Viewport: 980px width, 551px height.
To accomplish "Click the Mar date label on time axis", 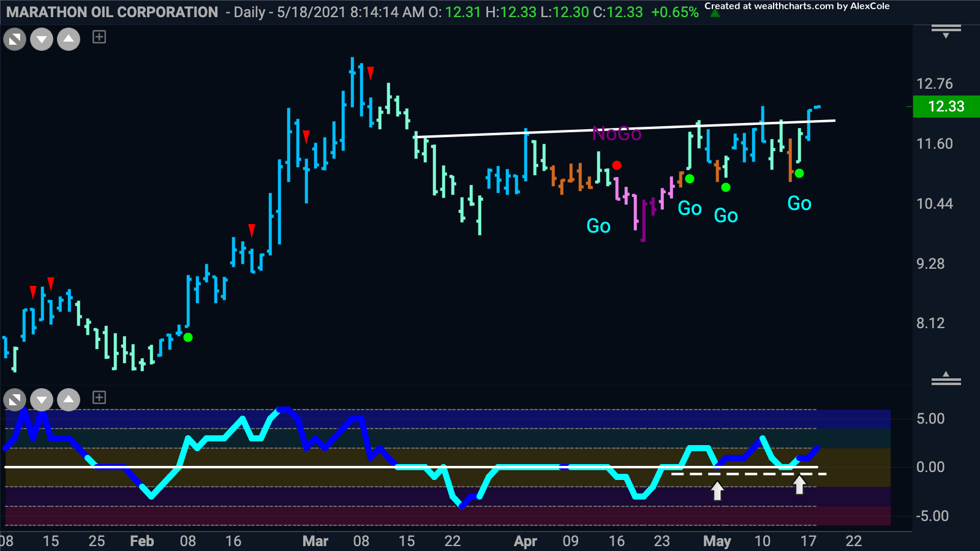I will tap(315, 541).
